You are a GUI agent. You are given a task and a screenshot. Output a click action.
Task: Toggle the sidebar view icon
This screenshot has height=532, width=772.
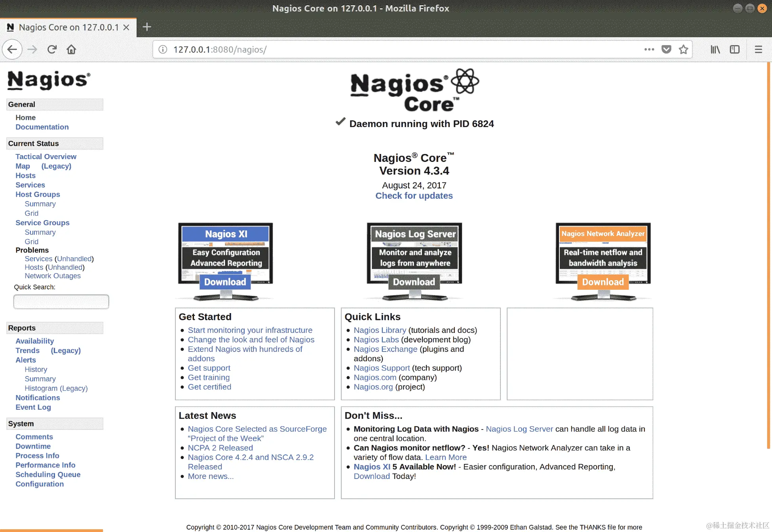click(x=735, y=49)
